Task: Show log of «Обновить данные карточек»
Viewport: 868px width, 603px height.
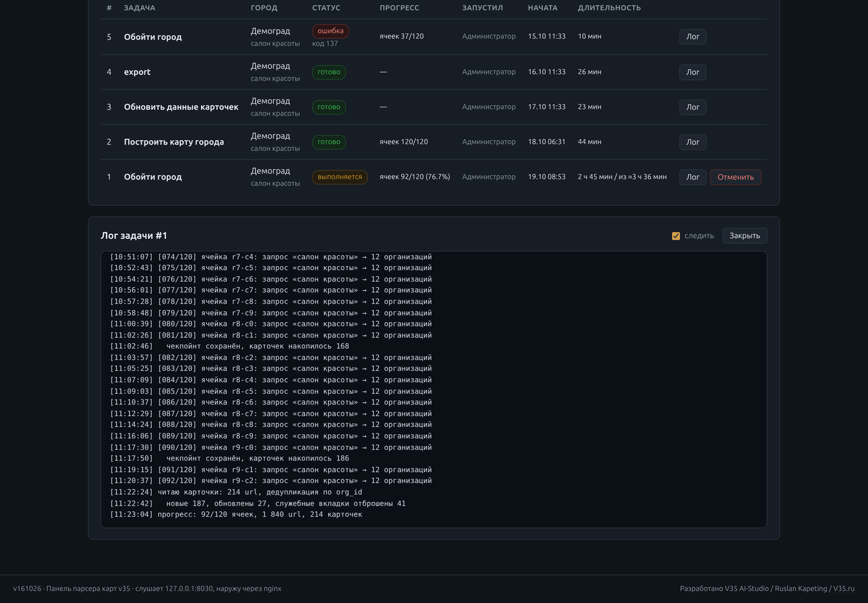Action: tap(693, 107)
